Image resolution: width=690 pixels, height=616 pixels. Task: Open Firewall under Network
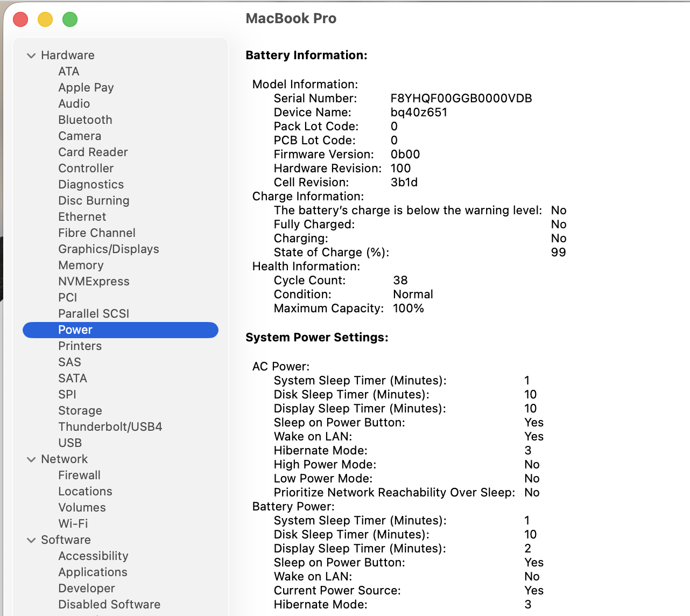(80, 475)
